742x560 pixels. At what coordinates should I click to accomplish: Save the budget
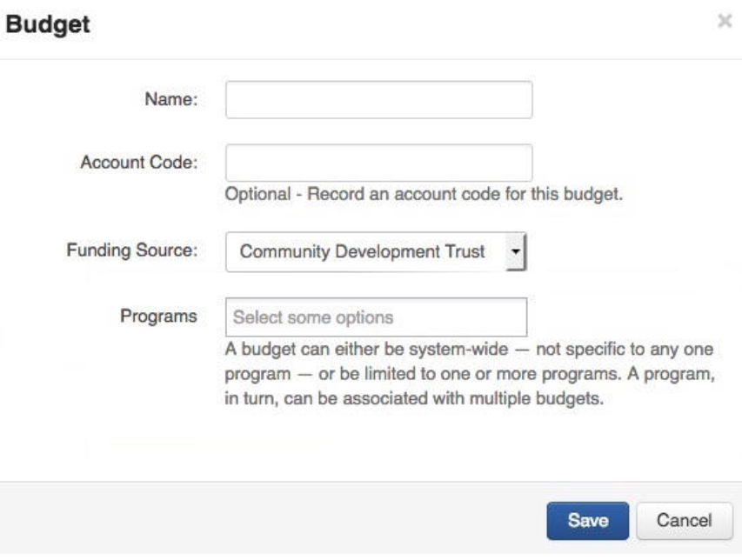[587, 521]
